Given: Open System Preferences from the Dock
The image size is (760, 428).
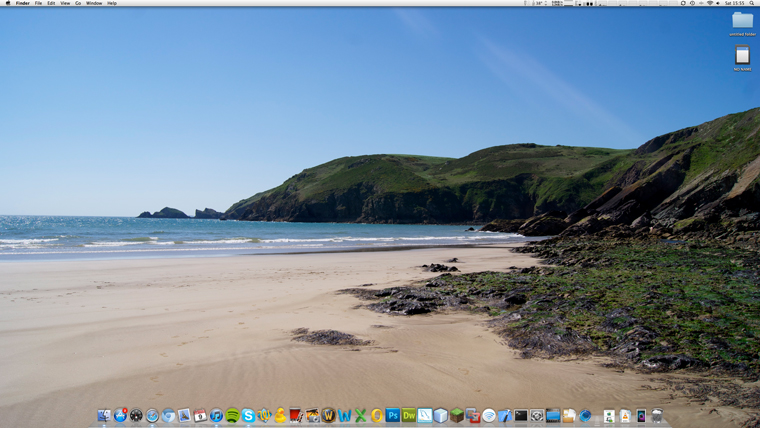Looking at the screenshot, I should coord(537,415).
